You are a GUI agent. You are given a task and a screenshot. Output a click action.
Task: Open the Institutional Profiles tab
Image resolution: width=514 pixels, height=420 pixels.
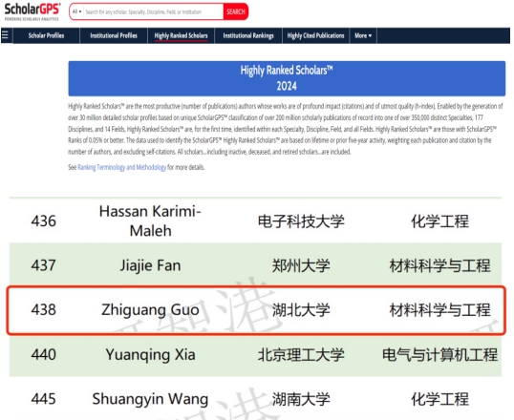114,35
